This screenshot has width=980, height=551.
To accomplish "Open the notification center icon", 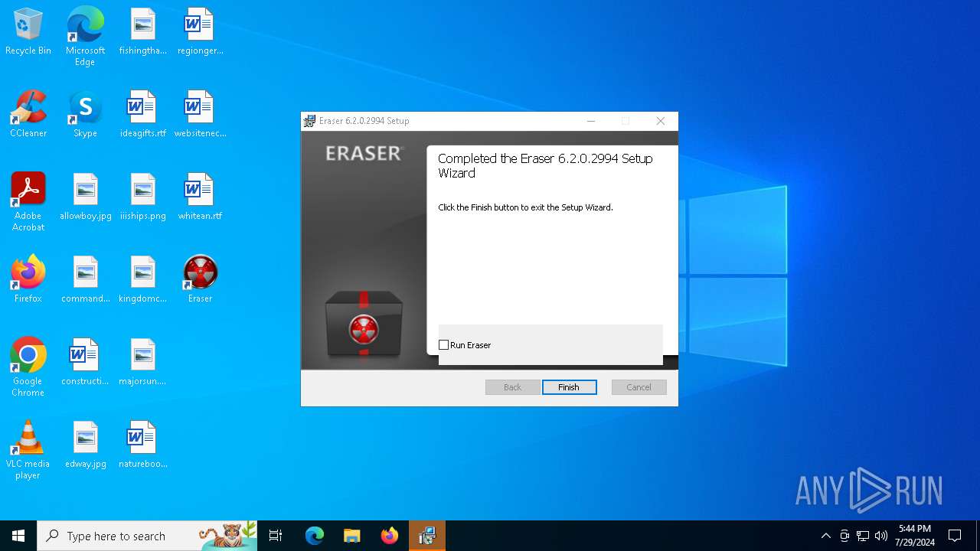I will coord(955,536).
